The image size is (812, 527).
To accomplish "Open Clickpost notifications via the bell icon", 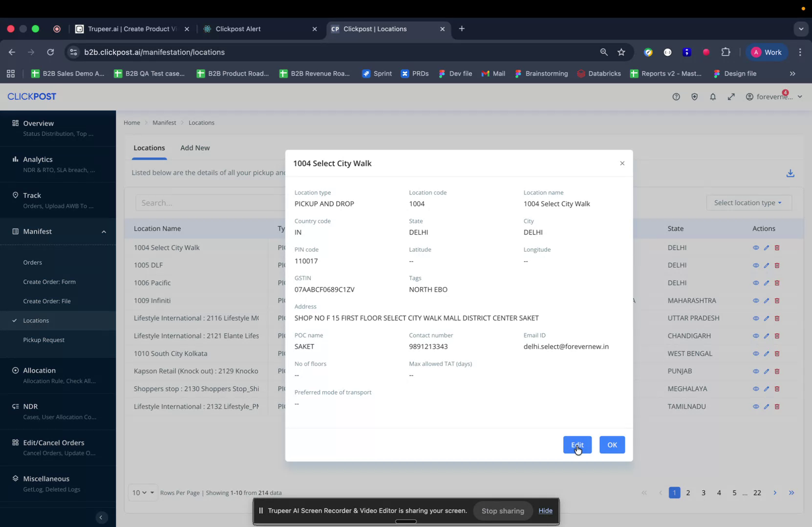I will point(713,97).
